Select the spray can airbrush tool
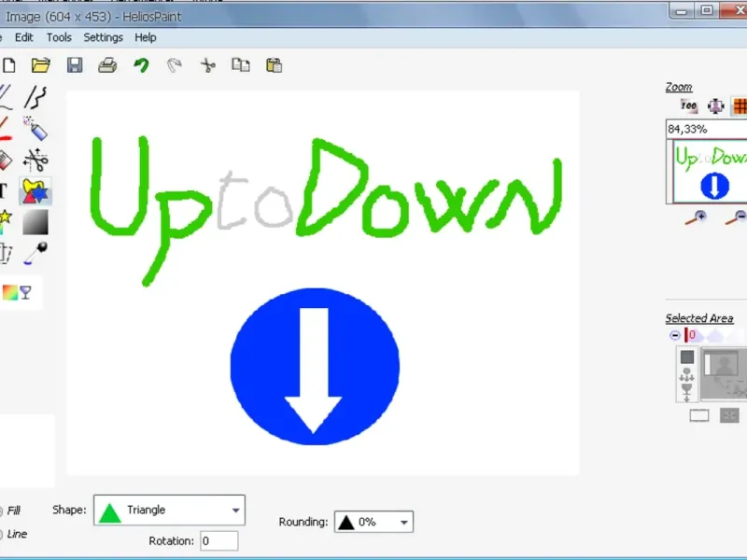The width and height of the screenshot is (747, 560). [35, 129]
